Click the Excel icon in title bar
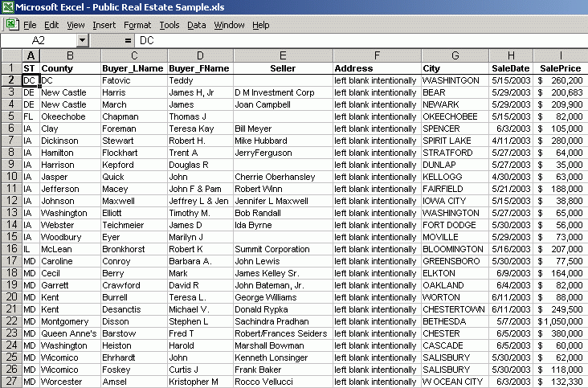This screenshot has width=588, height=388. pyautogui.click(x=7, y=7)
